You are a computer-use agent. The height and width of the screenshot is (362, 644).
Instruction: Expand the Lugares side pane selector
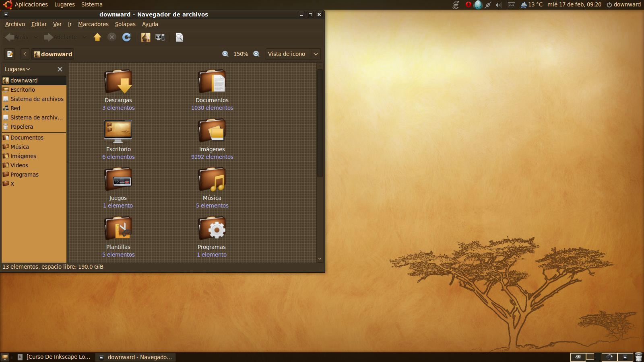pos(18,69)
